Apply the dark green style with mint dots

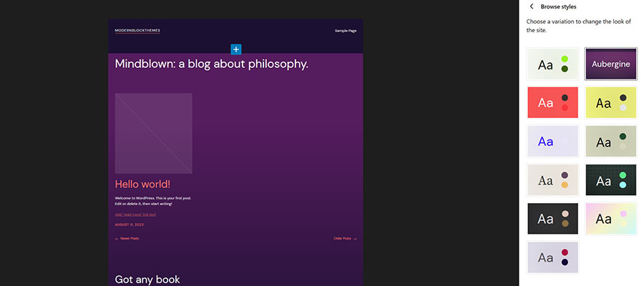click(x=611, y=180)
